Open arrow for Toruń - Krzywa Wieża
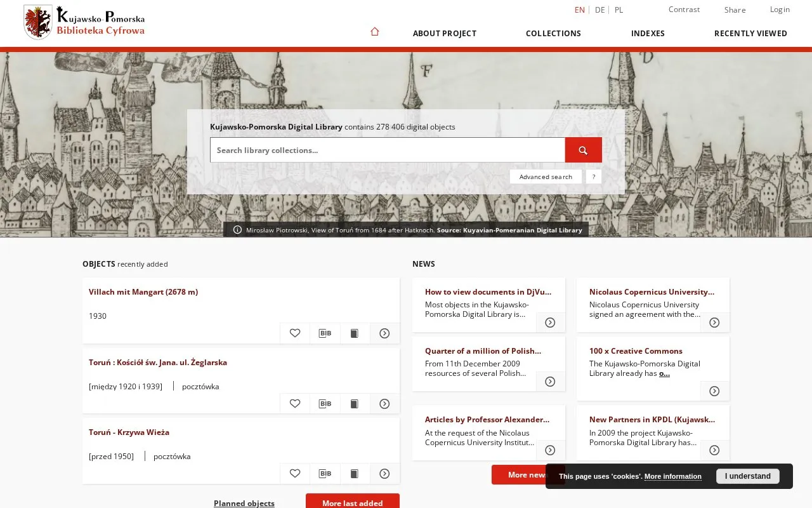 (384, 473)
